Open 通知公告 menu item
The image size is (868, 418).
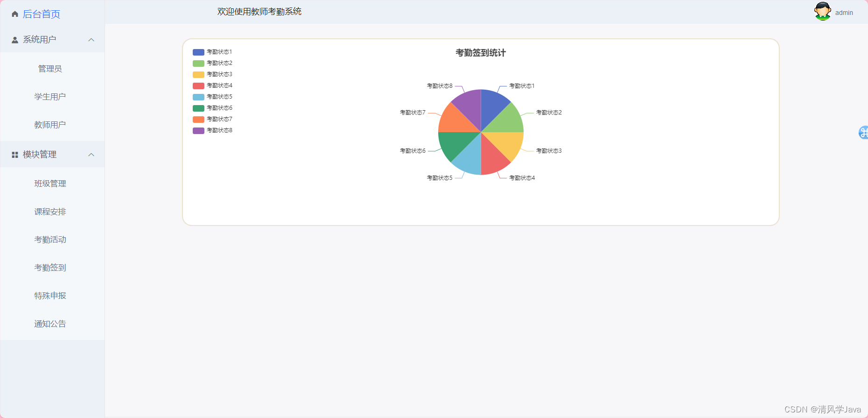click(50, 324)
